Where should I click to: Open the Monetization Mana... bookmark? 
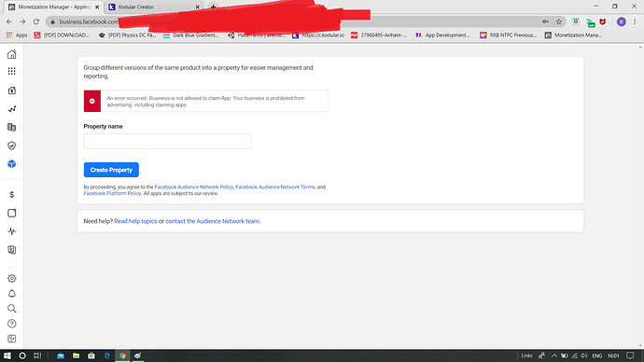pos(573,35)
